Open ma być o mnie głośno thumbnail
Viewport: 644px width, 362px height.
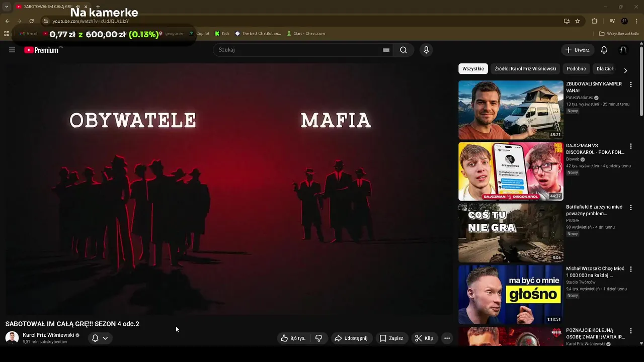pos(511,295)
